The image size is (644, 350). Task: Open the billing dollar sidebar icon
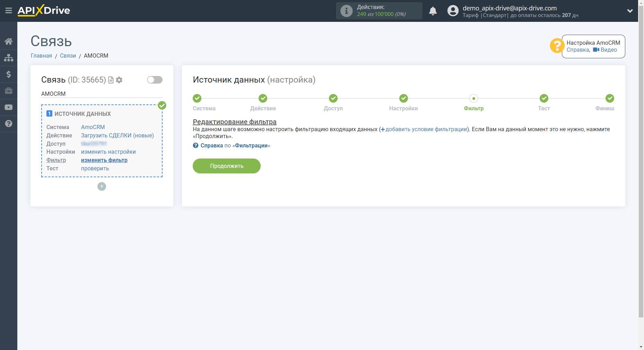point(9,74)
